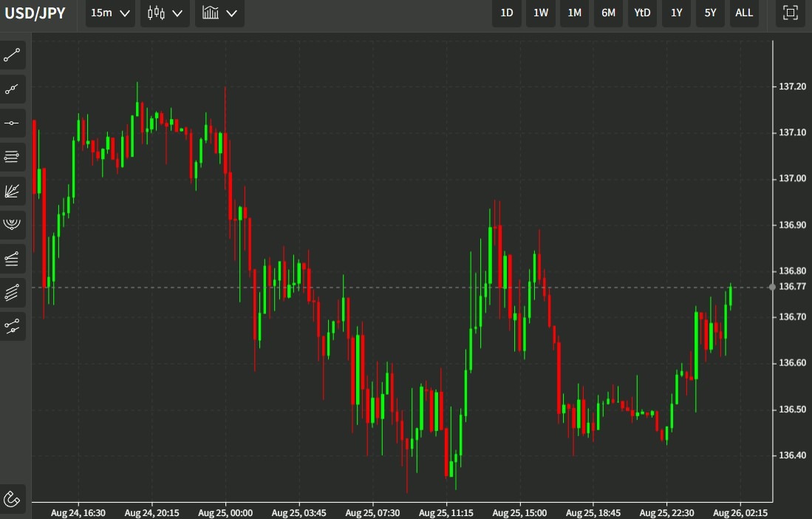Viewport: 812px width, 519px height.
Task: Select the angled line with levels tool
Action: [12, 259]
